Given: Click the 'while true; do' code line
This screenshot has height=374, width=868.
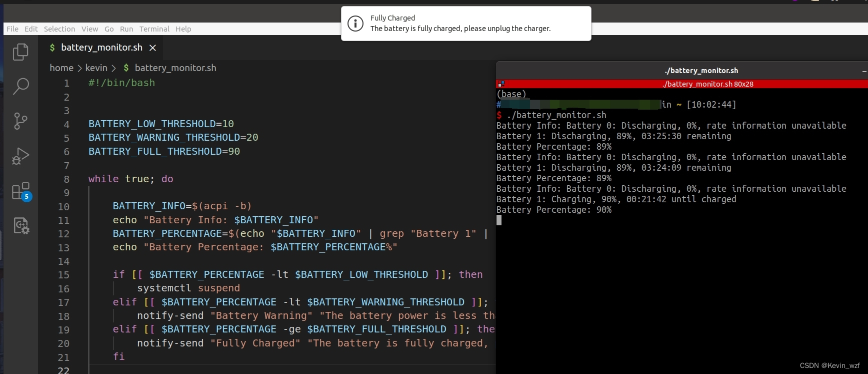Looking at the screenshot, I should pos(130,179).
